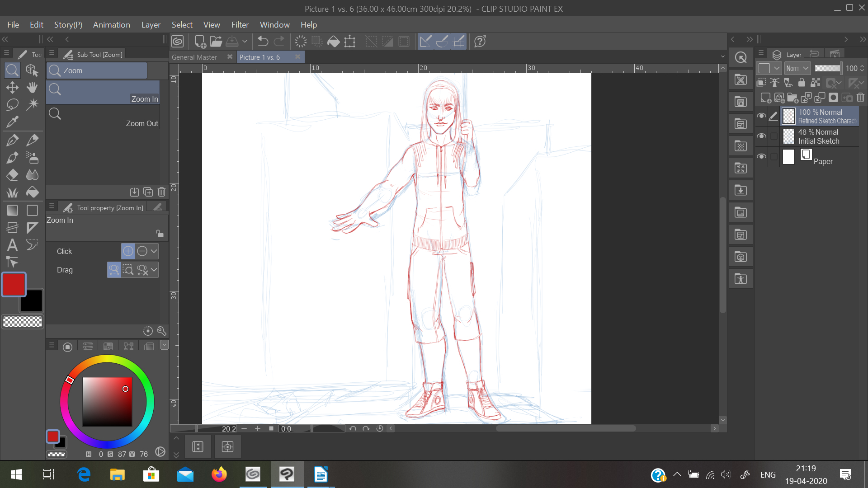Image resolution: width=868 pixels, height=488 pixels.
Task: Open the layer blending mode dropdown
Action: 797,68
